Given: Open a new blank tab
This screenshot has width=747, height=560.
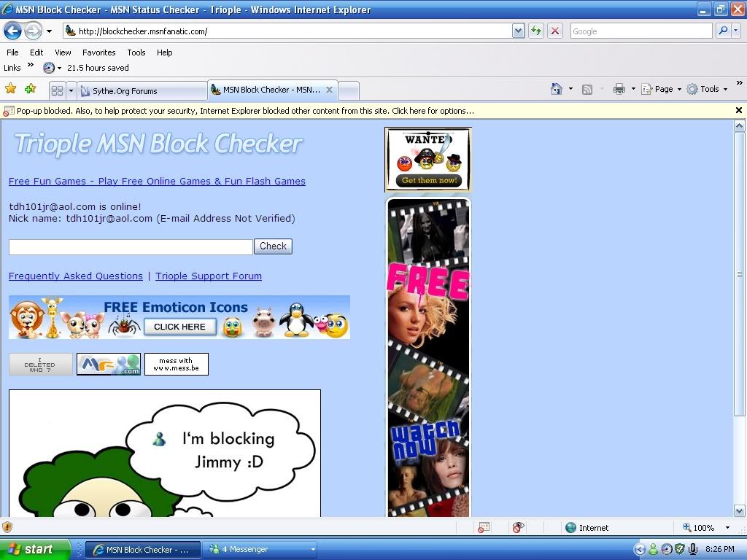Looking at the screenshot, I should pyautogui.click(x=349, y=90).
